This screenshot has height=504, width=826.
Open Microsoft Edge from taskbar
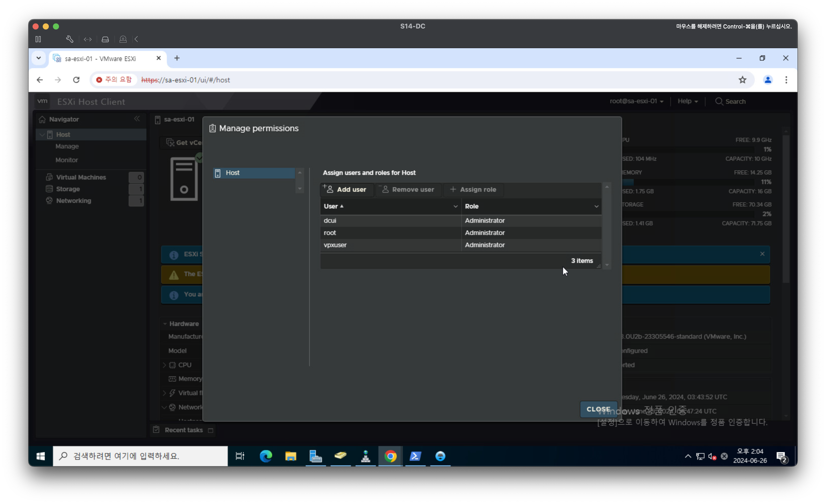[x=266, y=456]
